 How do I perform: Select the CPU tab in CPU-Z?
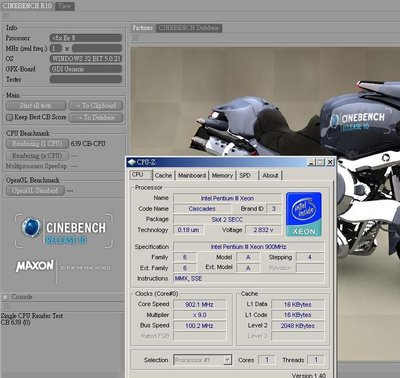[141, 175]
